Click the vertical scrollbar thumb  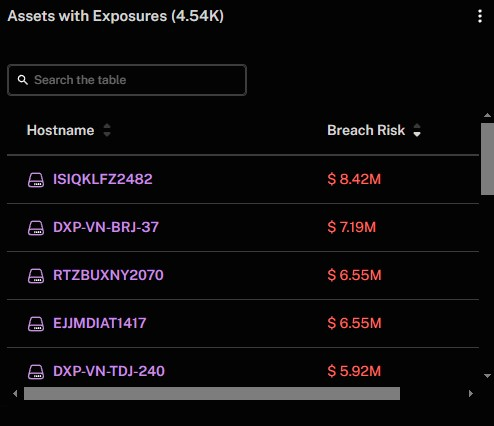(487, 159)
